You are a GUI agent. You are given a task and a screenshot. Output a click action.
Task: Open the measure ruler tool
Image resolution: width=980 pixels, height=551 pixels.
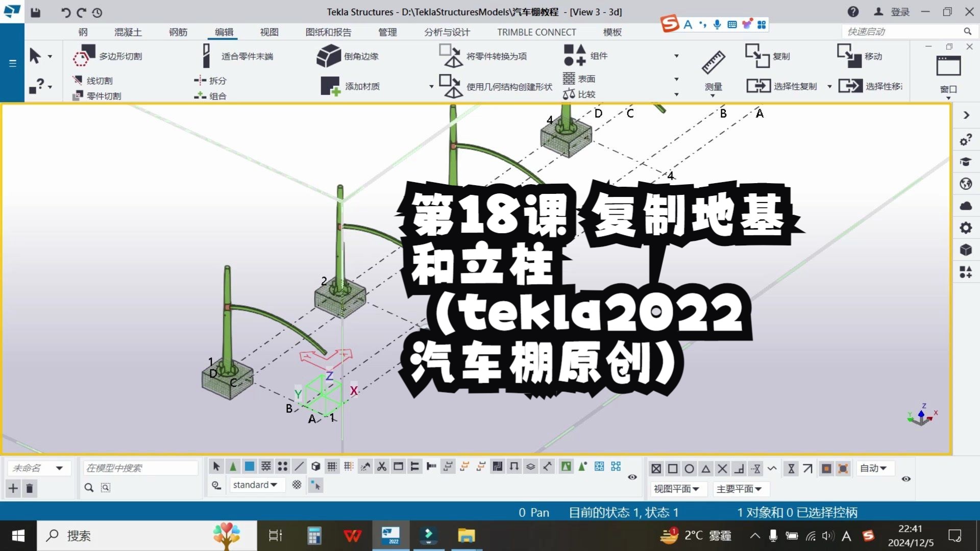(x=713, y=62)
